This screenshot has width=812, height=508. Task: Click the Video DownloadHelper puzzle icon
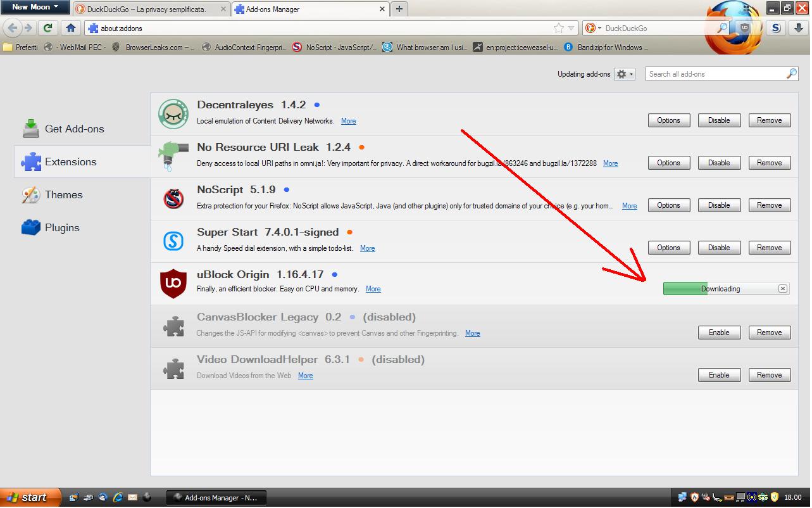coord(173,369)
